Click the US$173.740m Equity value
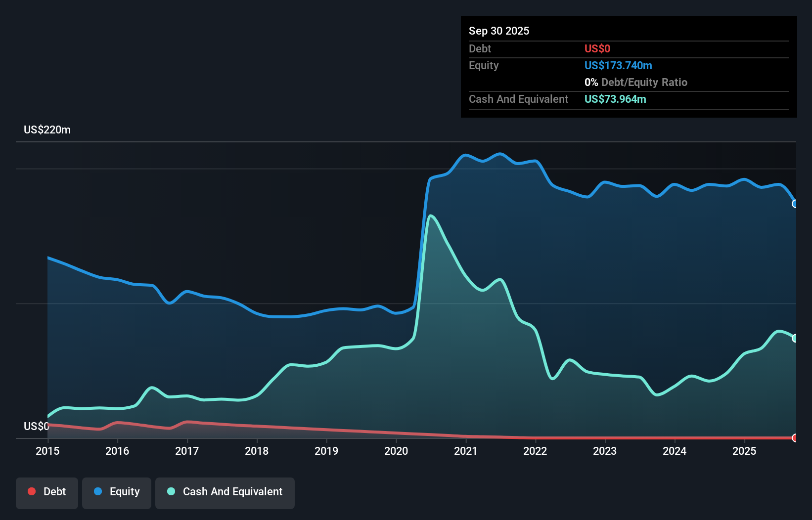This screenshot has height=520, width=812. click(618, 65)
